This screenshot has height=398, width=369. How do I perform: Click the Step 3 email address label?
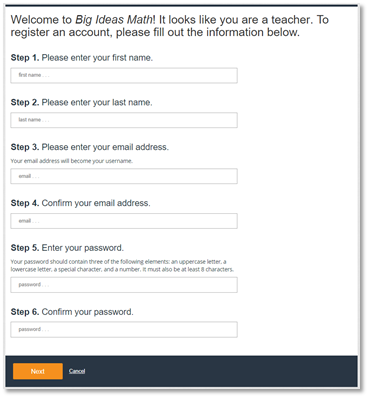(x=90, y=147)
